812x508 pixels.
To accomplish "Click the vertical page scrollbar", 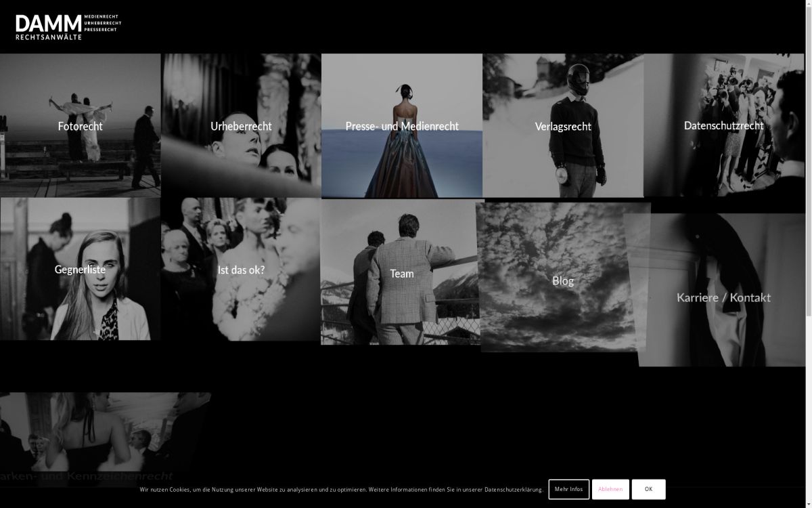I will 808,203.
